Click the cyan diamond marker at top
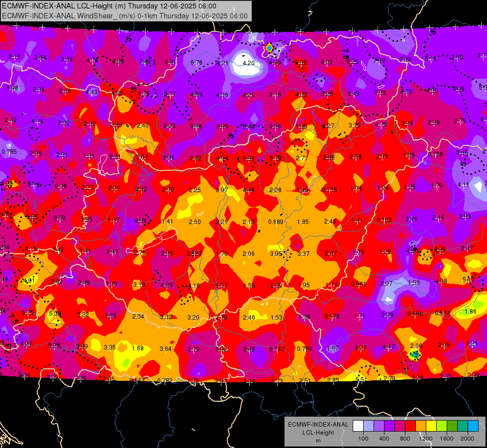Screen dimensions: 487x448 [269, 48]
